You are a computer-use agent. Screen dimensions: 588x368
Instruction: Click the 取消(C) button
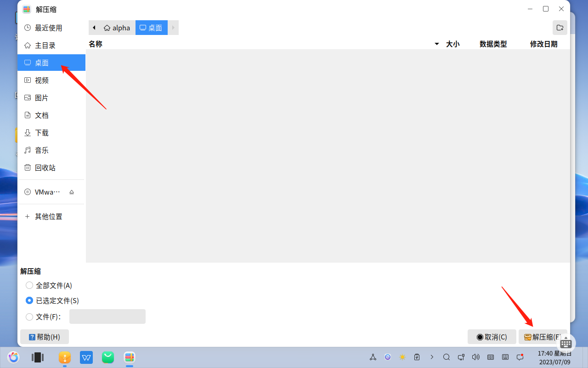coord(492,337)
